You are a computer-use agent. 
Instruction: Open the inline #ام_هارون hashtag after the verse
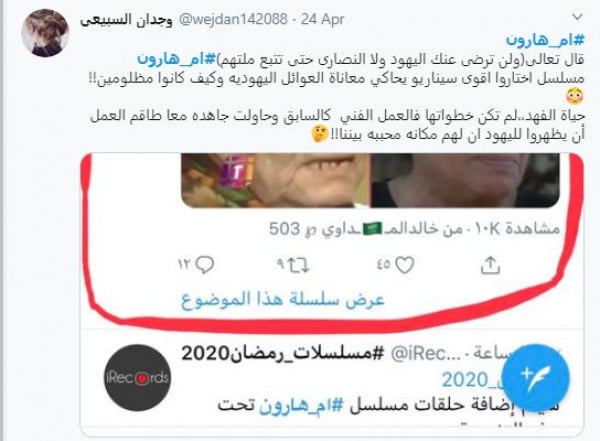point(177,59)
